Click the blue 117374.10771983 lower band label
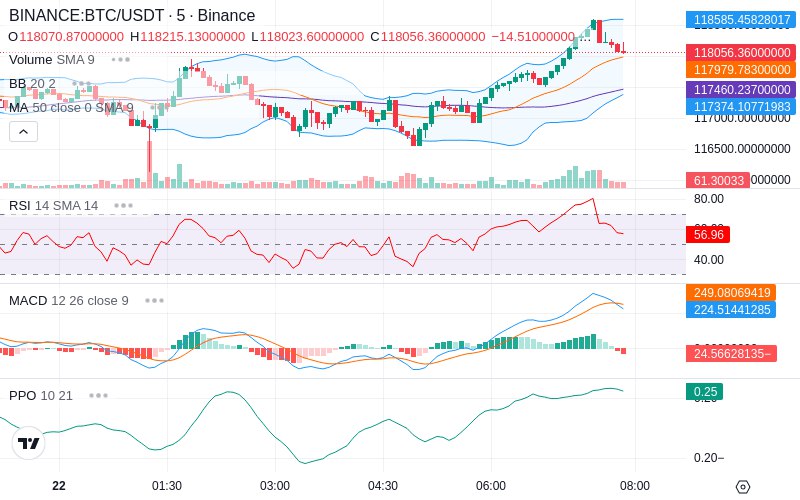Viewport: 800px width, 500px height. [x=741, y=107]
